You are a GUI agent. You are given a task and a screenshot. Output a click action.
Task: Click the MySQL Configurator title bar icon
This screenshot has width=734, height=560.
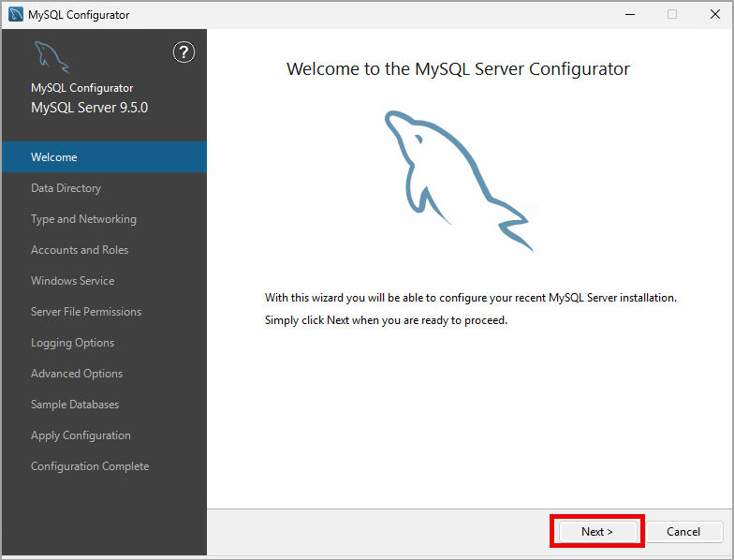click(16, 15)
